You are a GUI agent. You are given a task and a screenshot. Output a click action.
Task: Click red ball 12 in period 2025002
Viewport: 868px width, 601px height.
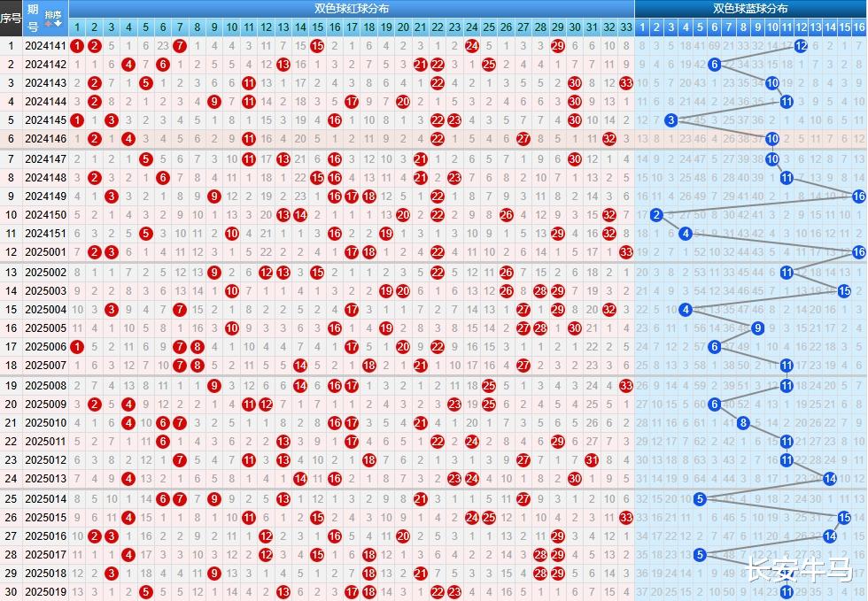[x=266, y=273]
